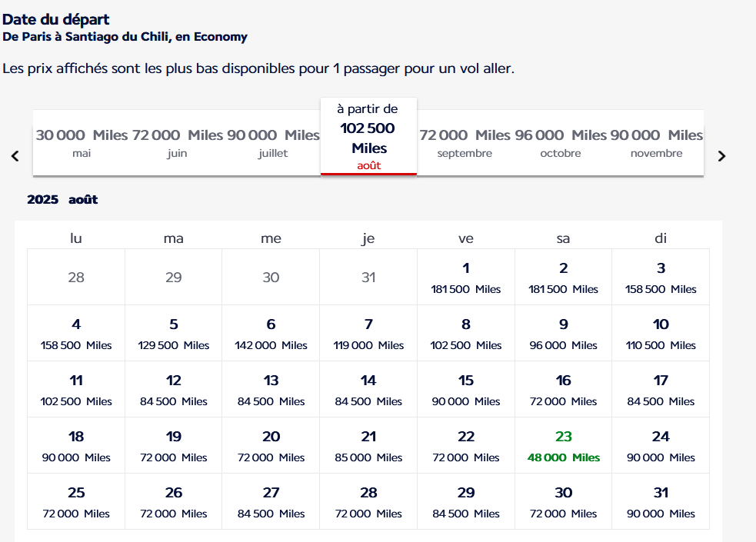The width and height of the screenshot is (756, 542).
Task: Select August 25 departure date
Action: [76, 501]
